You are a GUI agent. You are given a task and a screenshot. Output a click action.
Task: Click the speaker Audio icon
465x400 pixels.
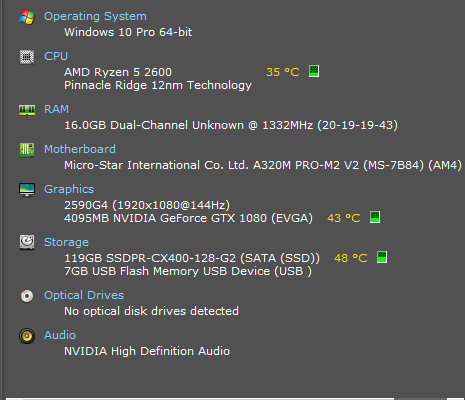[x=27, y=336]
